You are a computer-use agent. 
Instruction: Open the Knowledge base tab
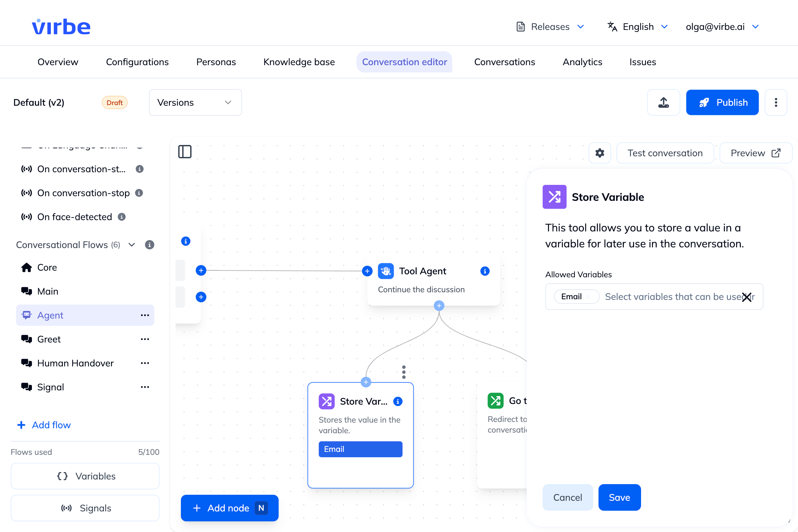[x=299, y=62]
